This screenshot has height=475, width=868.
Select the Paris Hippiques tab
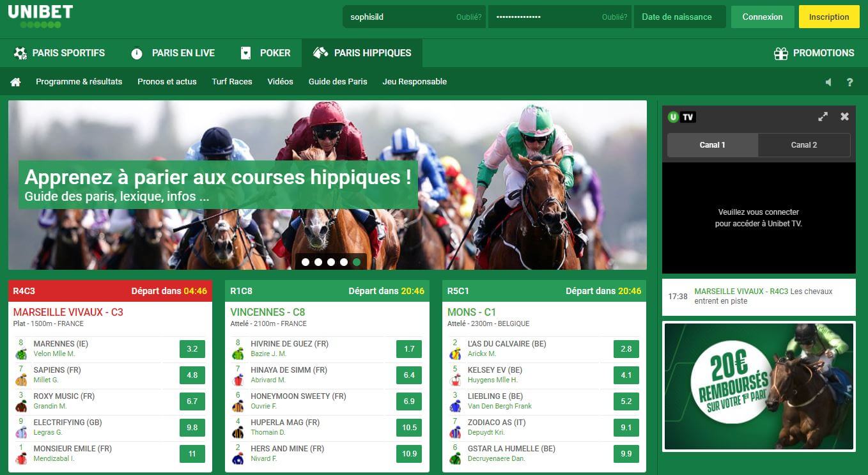point(362,53)
